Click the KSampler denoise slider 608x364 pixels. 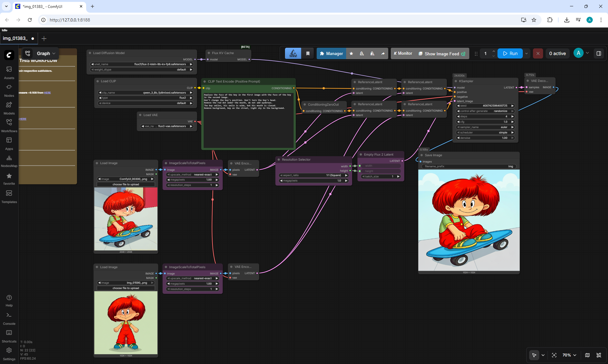[x=485, y=138]
